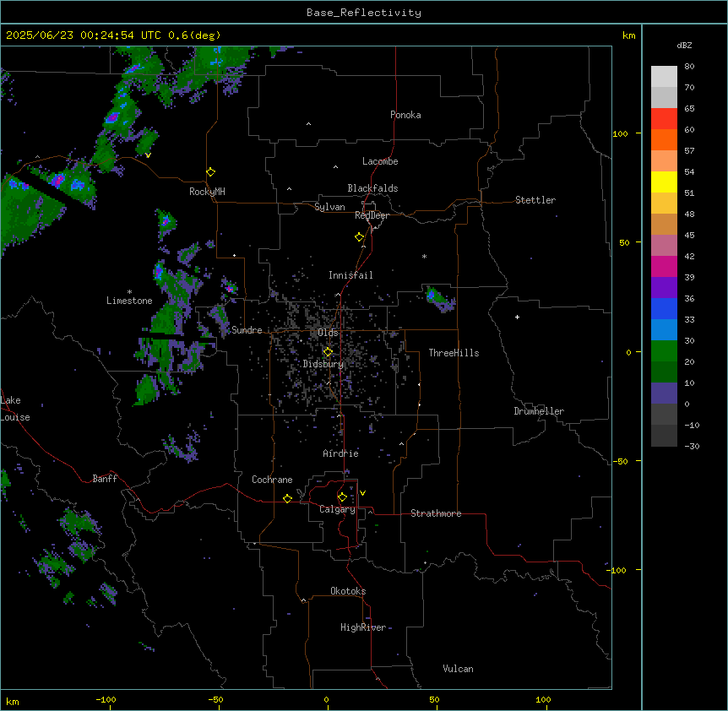Select the orange 60-57 dBZ legend band
728x711 pixels.
[664, 139]
